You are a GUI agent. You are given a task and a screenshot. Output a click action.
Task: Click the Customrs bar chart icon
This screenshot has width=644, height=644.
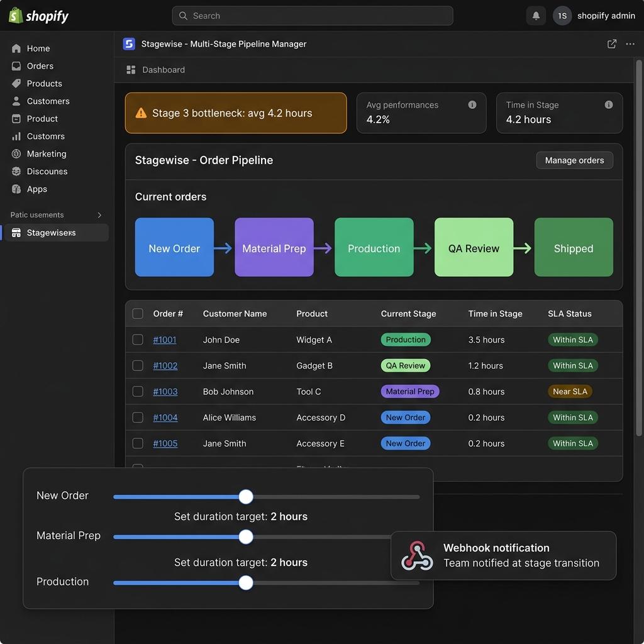16,136
